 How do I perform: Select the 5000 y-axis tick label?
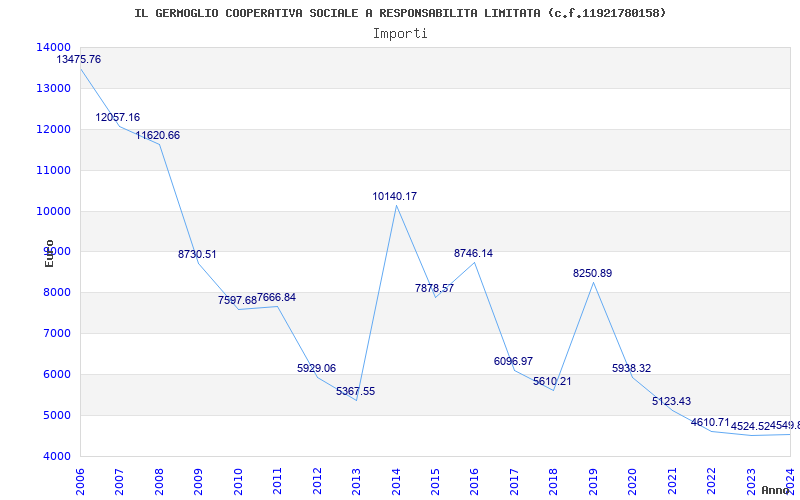coord(56,415)
